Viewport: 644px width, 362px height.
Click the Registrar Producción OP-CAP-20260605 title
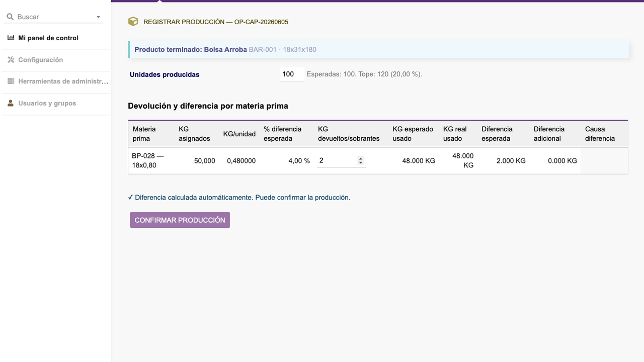click(216, 22)
